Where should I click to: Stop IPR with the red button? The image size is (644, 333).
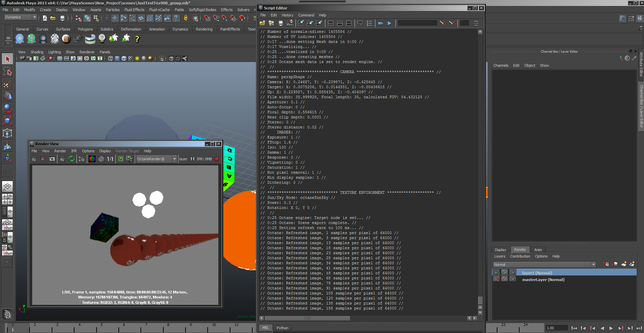tap(217, 159)
